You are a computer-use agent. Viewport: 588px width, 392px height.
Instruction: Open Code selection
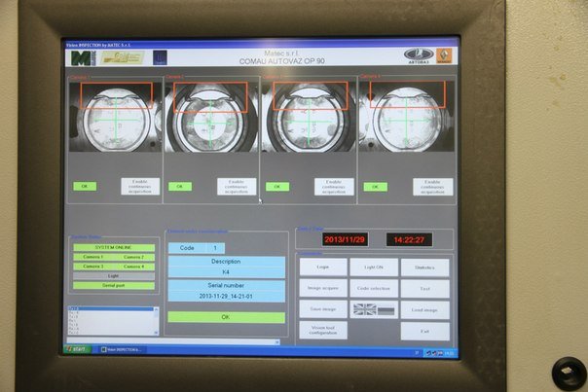(x=374, y=288)
